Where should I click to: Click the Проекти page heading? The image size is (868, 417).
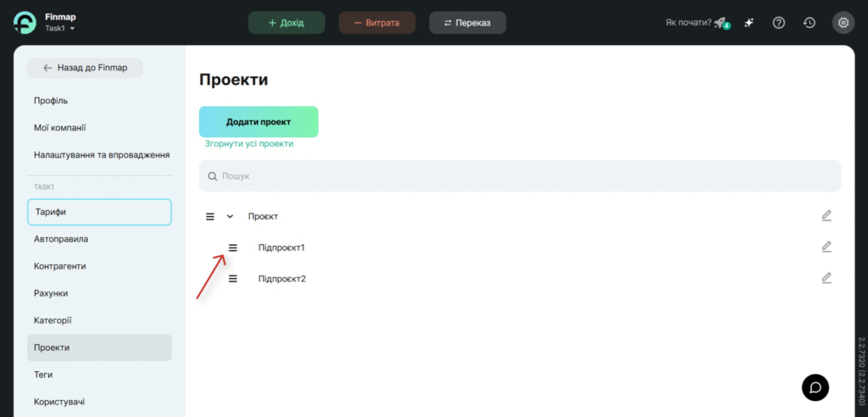[234, 79]
